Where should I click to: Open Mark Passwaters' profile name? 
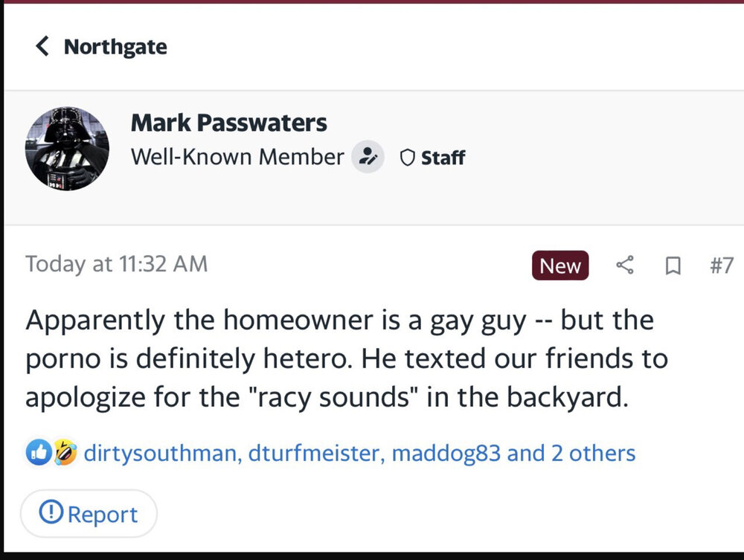click(229, 123)
